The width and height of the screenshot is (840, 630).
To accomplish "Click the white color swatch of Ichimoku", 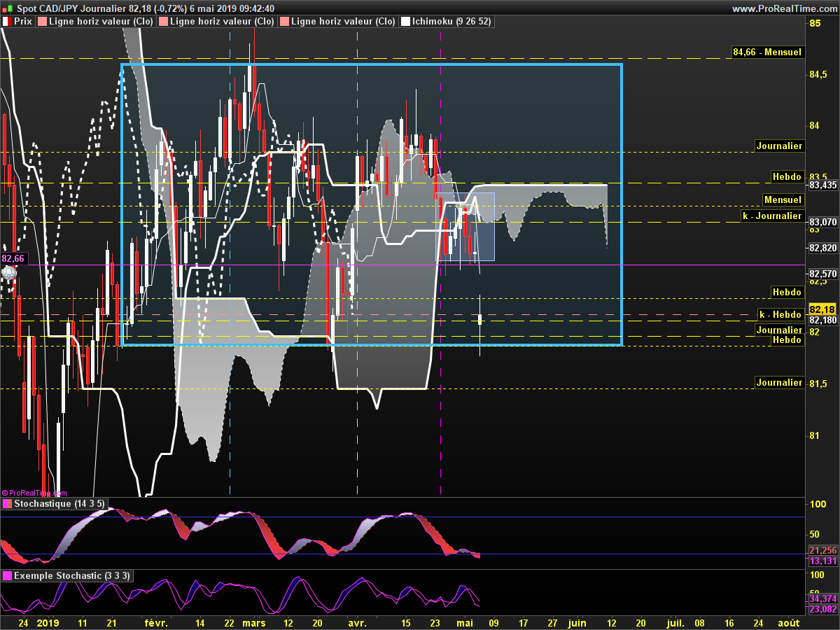I will (x=405, y=22).
